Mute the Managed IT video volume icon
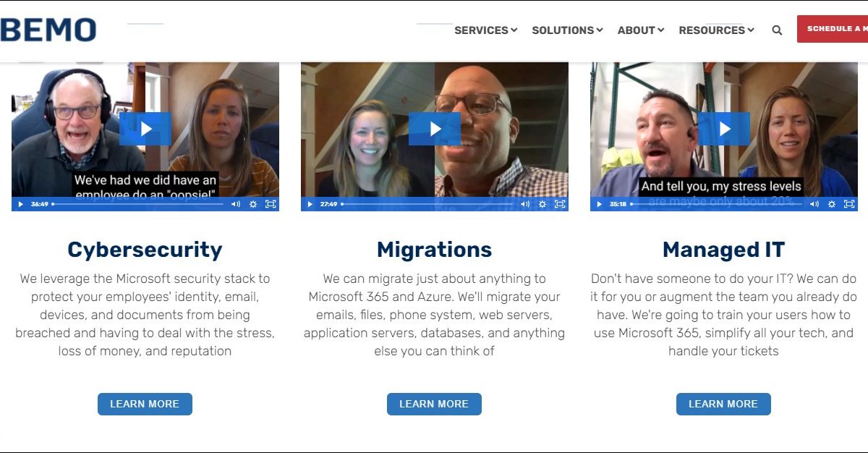868x453 pixels. (x=814, y=204)
